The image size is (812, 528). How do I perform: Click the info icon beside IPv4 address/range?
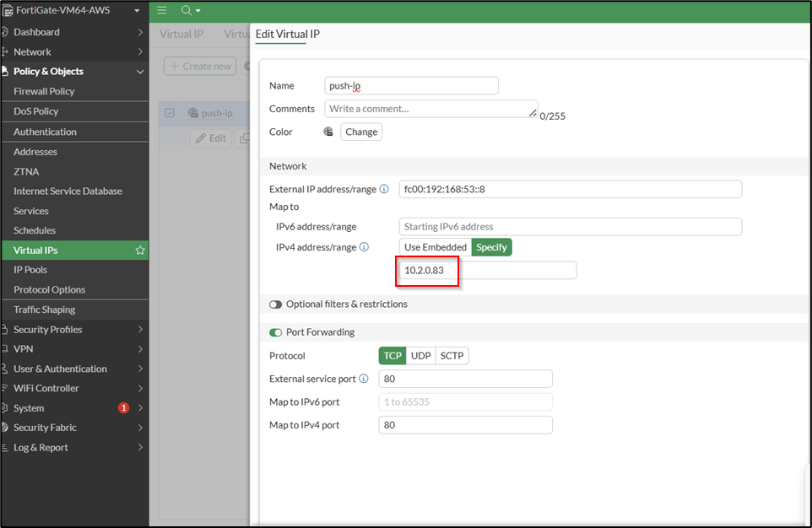364,246
